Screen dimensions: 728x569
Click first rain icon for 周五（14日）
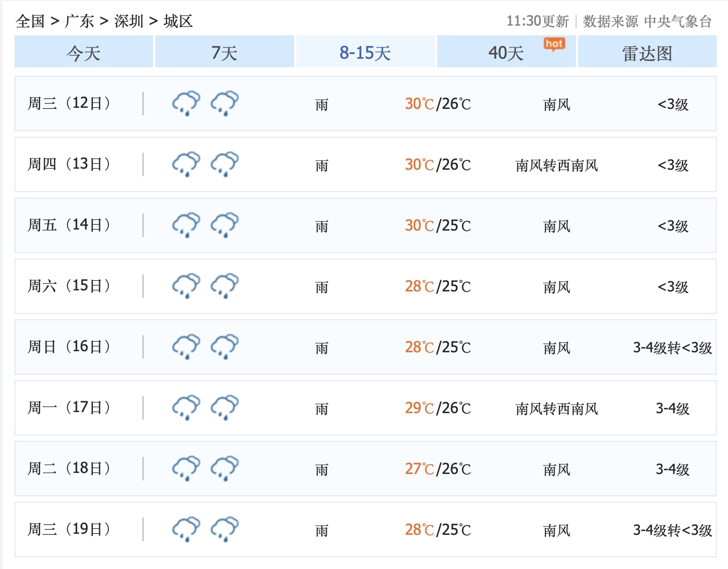186,225
